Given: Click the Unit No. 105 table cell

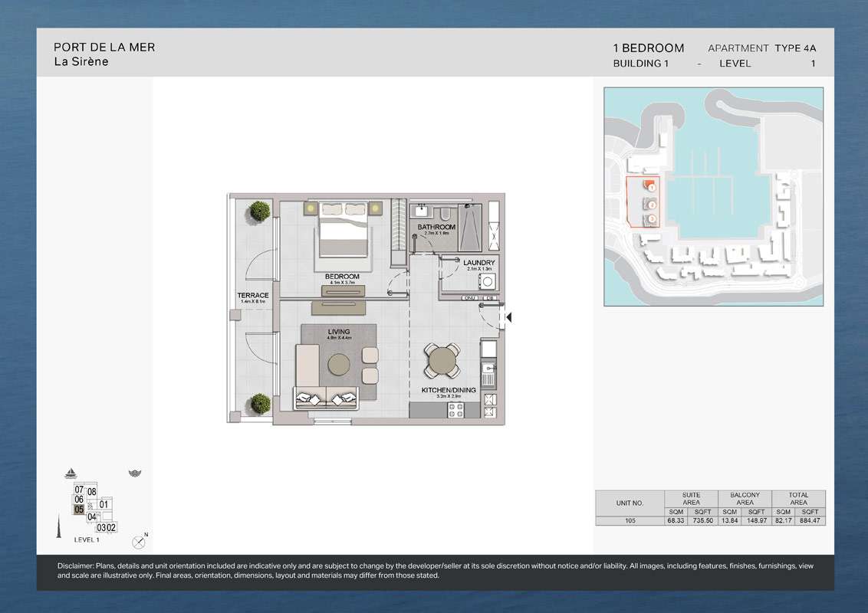Looking at the screenshot, I should (630, 520).
